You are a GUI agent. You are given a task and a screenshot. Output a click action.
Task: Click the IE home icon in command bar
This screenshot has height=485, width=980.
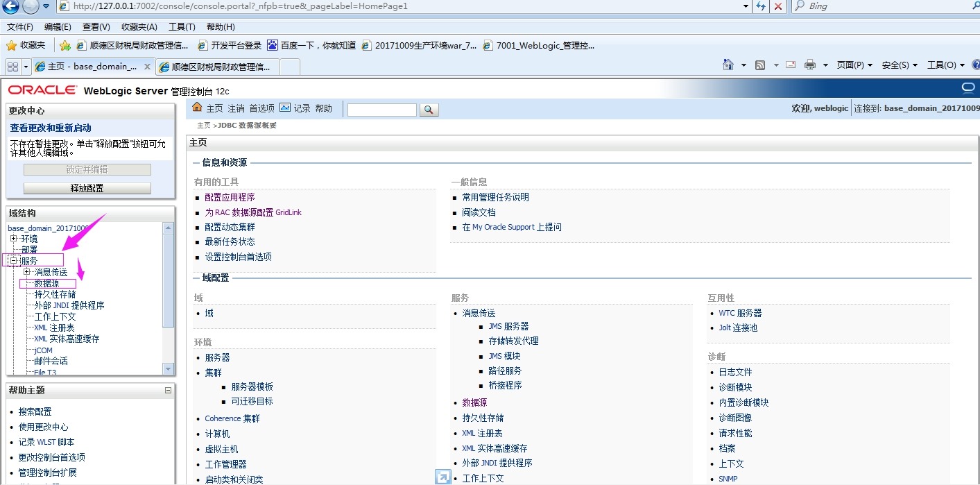coord(728,65)
